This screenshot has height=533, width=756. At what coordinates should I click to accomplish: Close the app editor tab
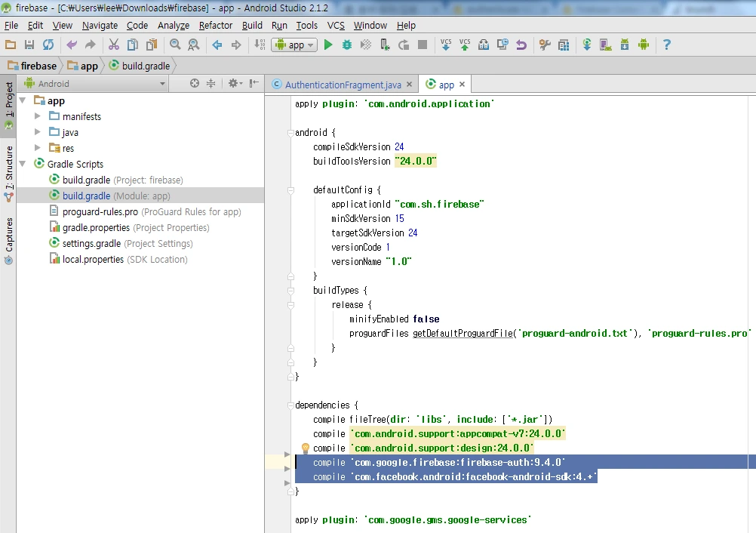(463, 85)
